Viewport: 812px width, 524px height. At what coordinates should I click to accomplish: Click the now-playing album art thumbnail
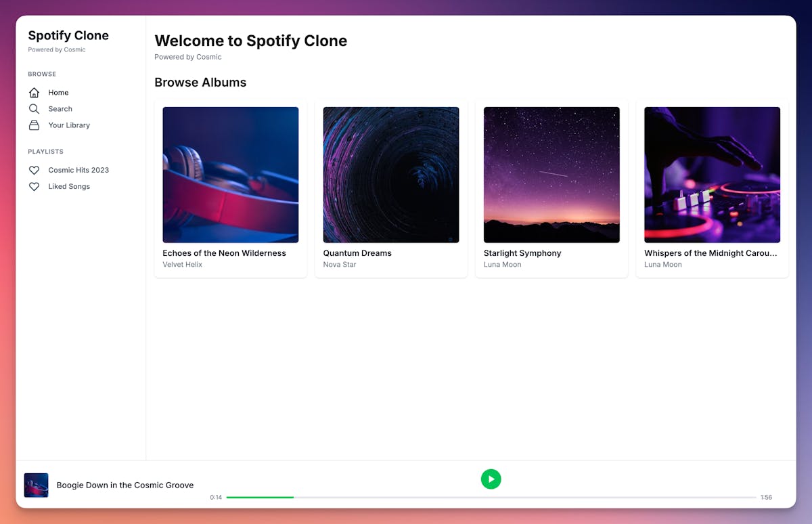point(36,485)
